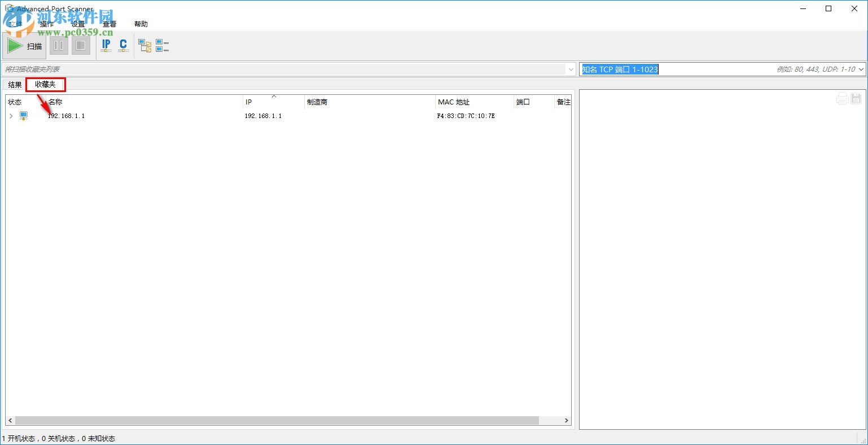868x445 pixels.
Task: Open the 操作 menu
Action: [x=47, y=24]
